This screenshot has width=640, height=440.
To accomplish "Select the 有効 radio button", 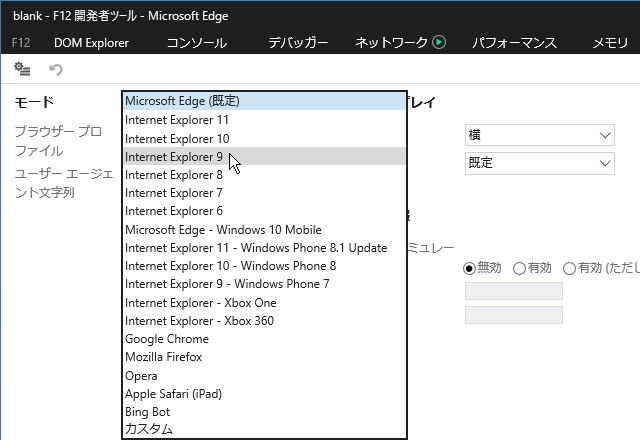I will 519,268.
